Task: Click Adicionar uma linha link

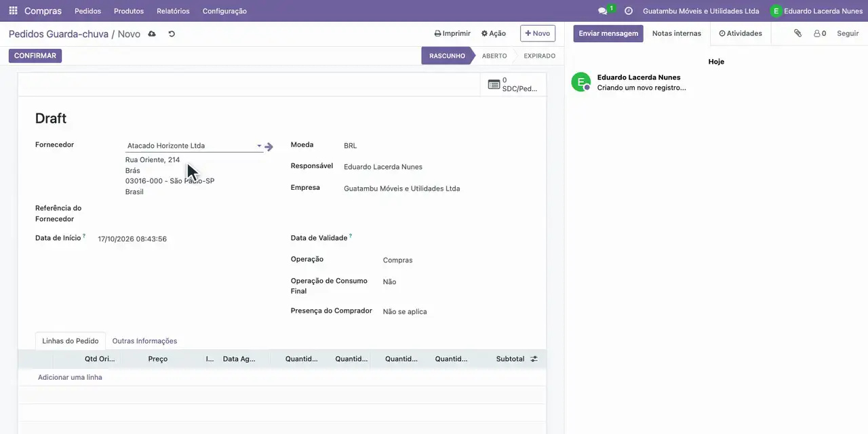Action: [70, 377]
